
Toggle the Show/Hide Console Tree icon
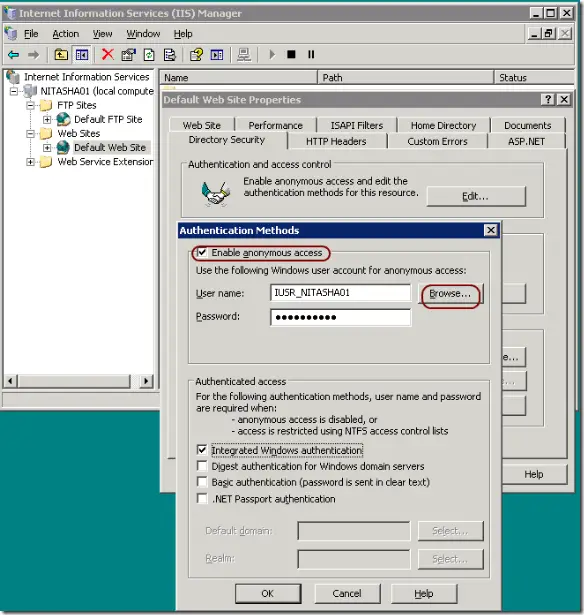coord(82,55)
